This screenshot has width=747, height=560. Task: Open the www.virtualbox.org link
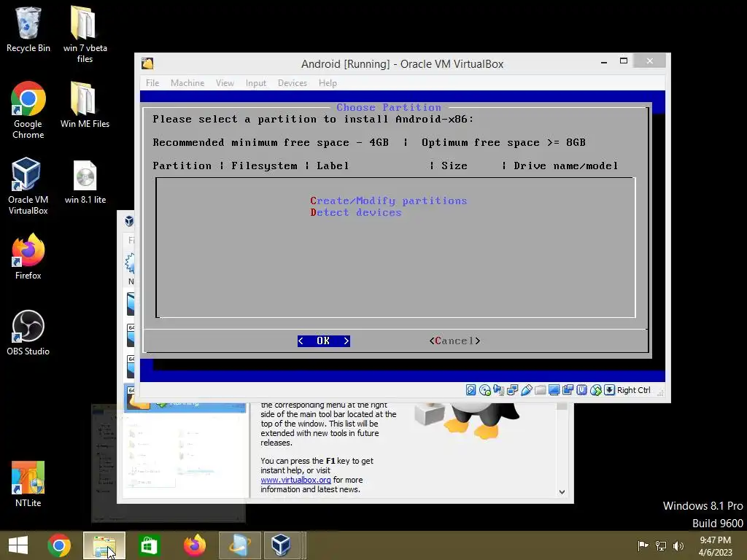295,480
